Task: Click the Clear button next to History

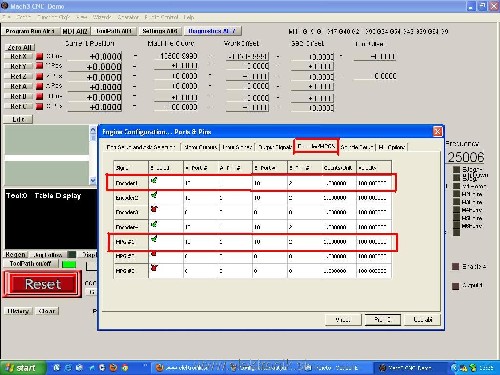Action: coord(47,311)
